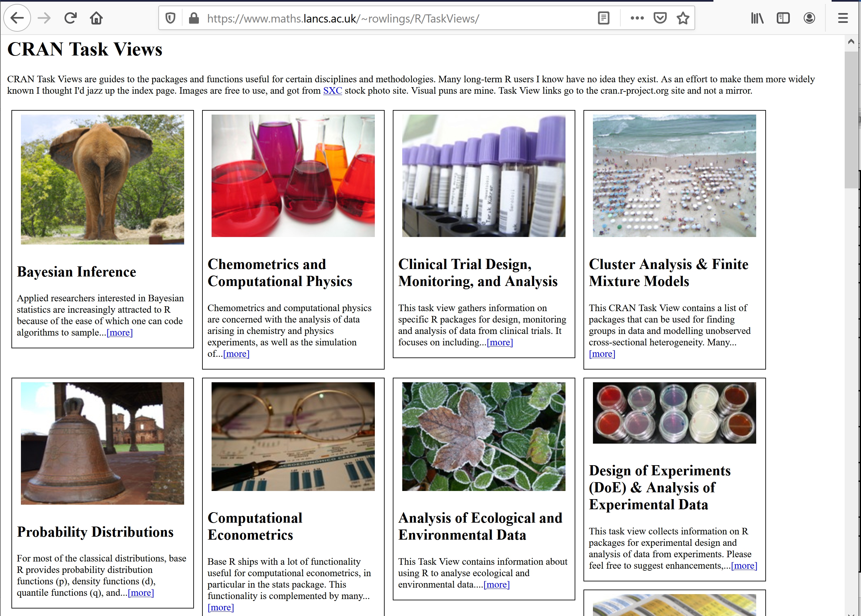Toggle Reader View for this page
Viewport: 861px width, 616px height.
pyautogui.click(x=603, y=18)
